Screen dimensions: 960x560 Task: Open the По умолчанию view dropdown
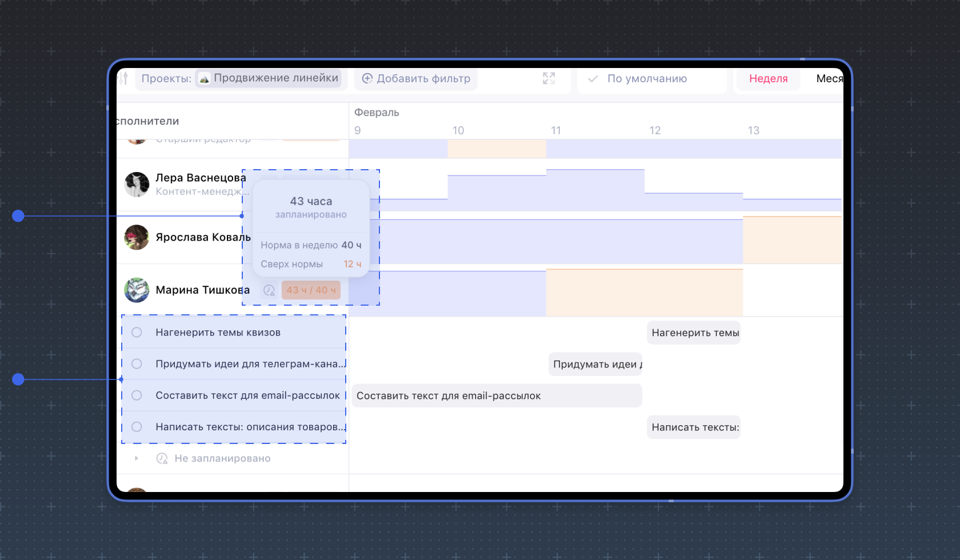tap(647, 78)
